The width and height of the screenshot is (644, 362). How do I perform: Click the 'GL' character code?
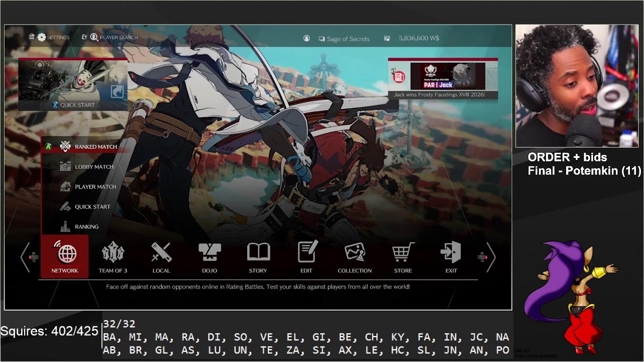click(x=162, y=350)
